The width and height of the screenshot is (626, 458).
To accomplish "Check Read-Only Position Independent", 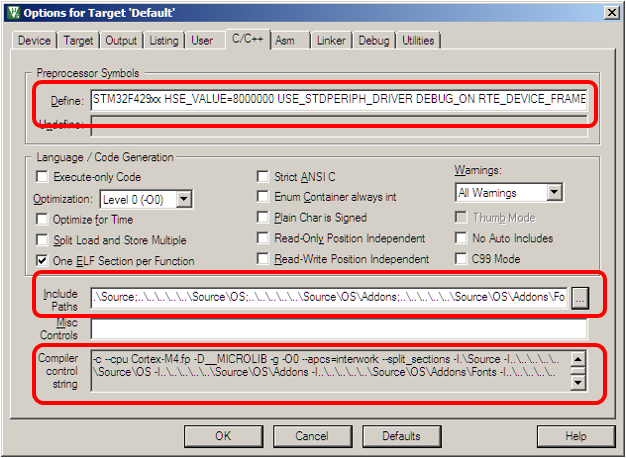I will [x=263, y=238].
